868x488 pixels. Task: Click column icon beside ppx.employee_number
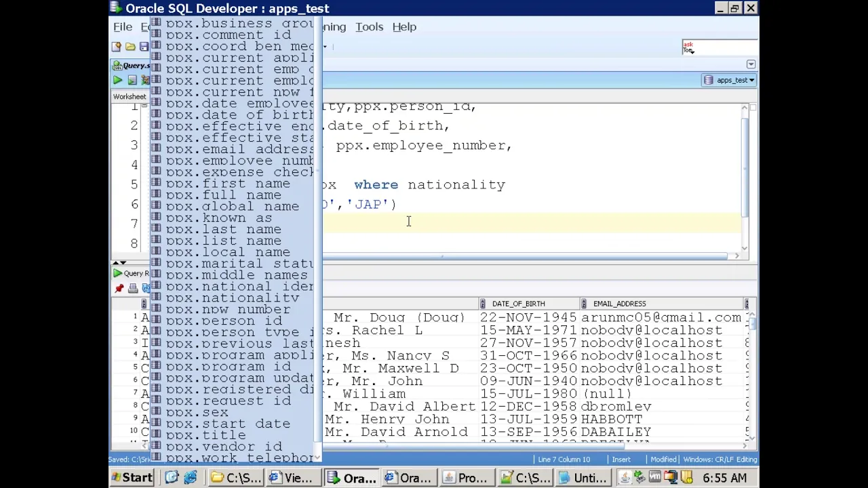[x=157, y=161]
